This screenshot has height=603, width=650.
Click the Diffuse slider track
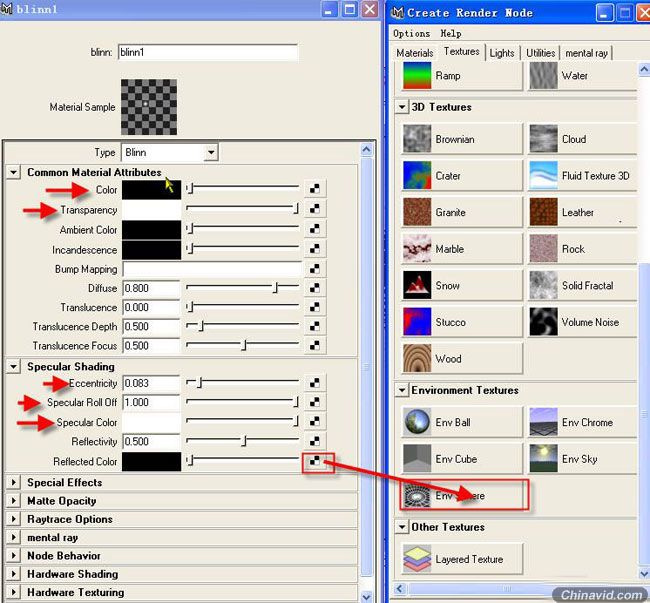click(243, 287)
